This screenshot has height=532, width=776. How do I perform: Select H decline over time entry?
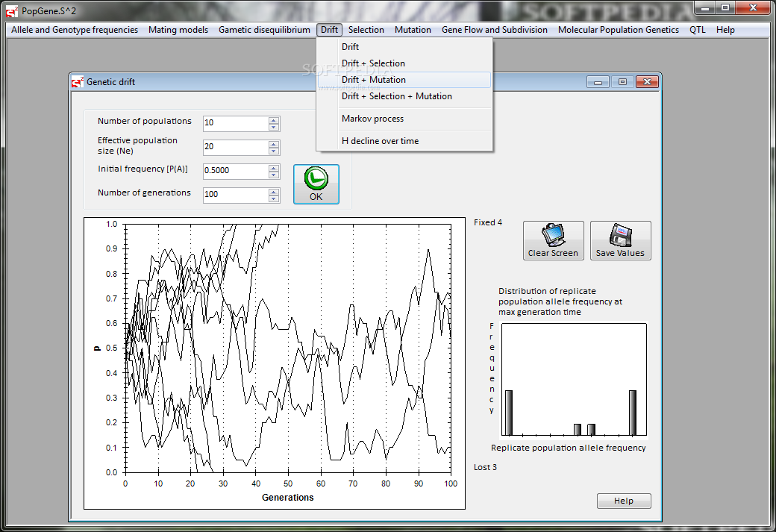[x=404, y=141]
